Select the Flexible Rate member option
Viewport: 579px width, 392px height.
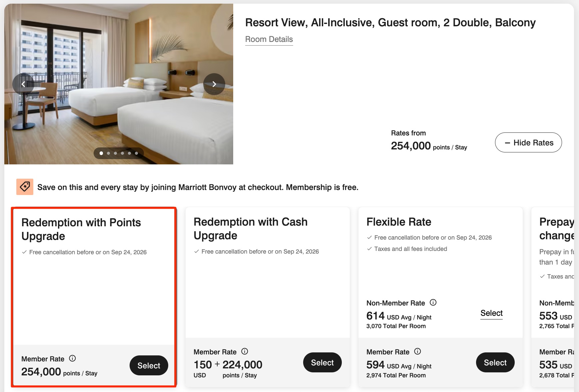(x=495, y=362)
